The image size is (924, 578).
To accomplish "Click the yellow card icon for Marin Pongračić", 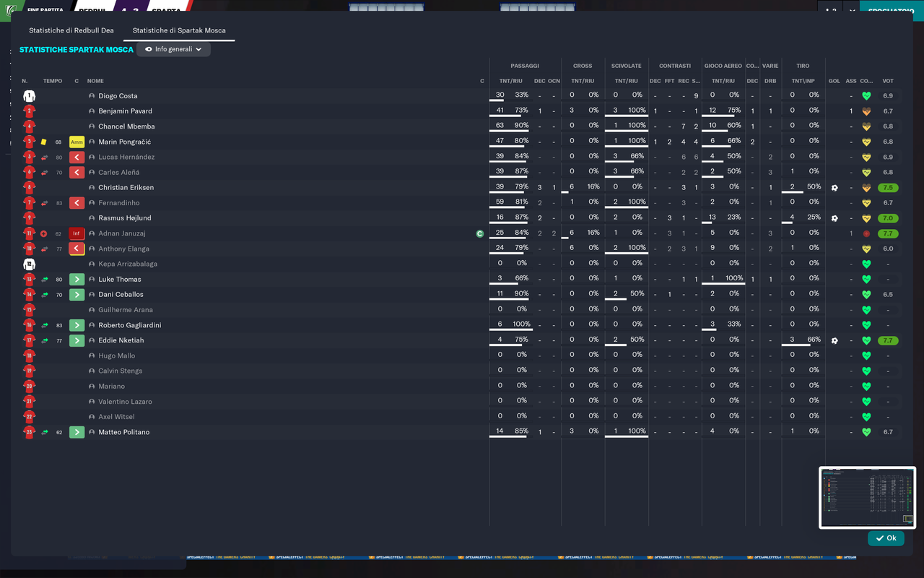I will coord(44,142).
